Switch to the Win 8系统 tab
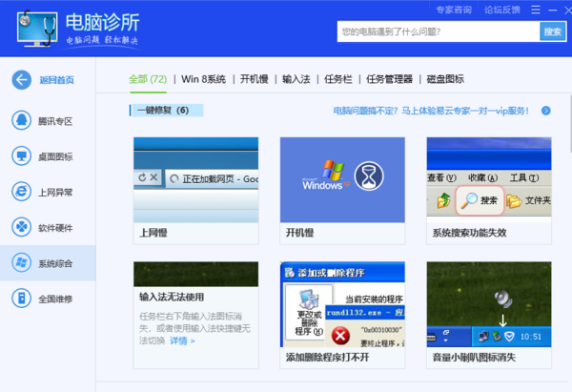Image resolution: width=572 pixels, height=392 pixels. [x=204, y=79]
